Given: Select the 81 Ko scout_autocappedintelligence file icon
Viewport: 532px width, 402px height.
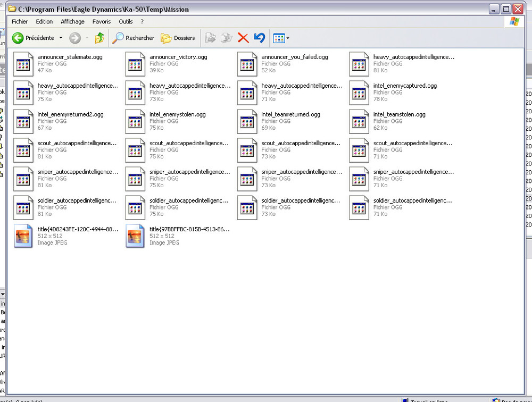Looking at the screenshot, I should tap(23, 150).
